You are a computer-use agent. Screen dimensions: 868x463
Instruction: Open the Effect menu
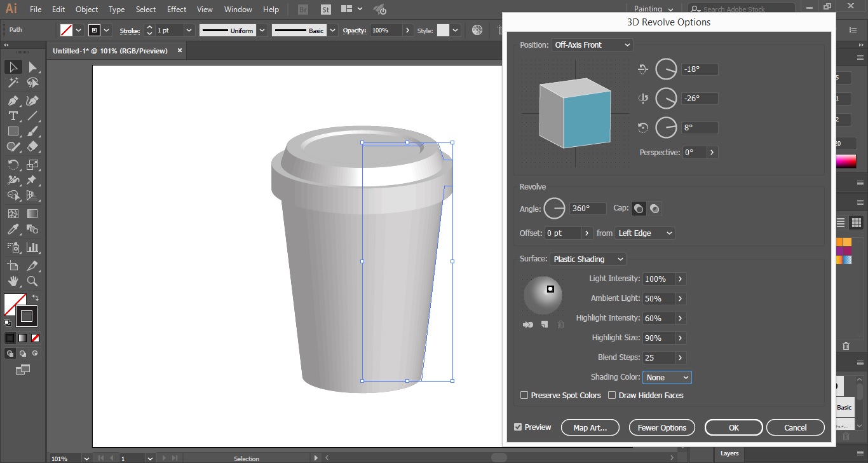pyautogui.click(x=177, y=10)
